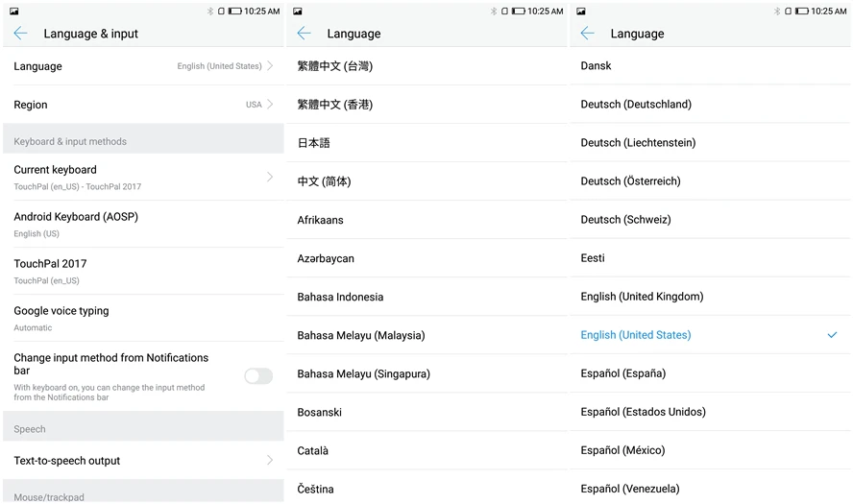Toggle Change input method from Notifications bar

tap(258, 375)
